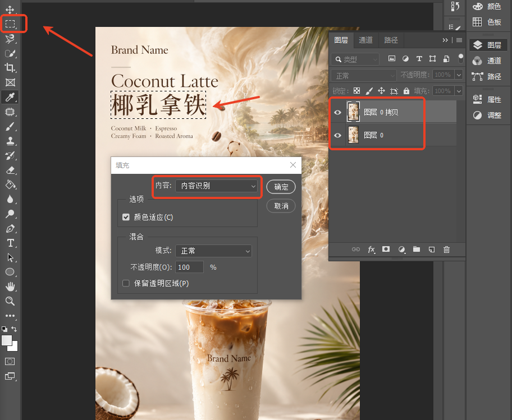Confirm the fill with 确定 button

tap(281, 187)
